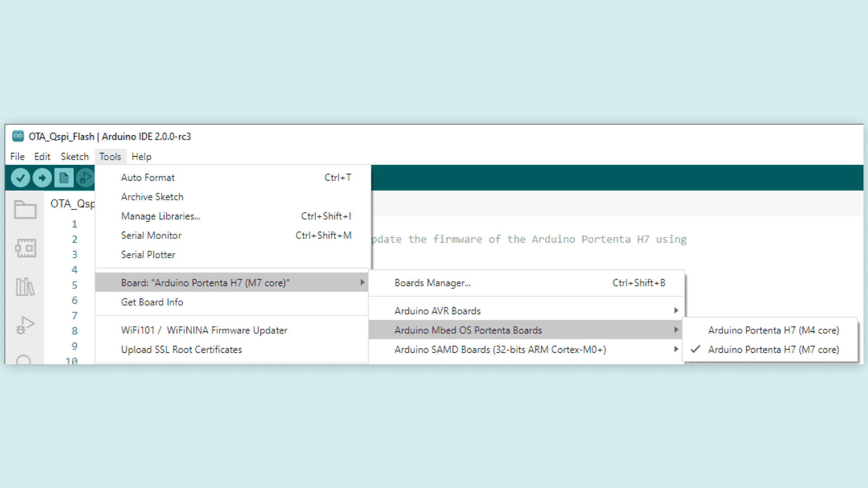
Task: Click Get Board Info menu entry
Action: tap(152, 302)
